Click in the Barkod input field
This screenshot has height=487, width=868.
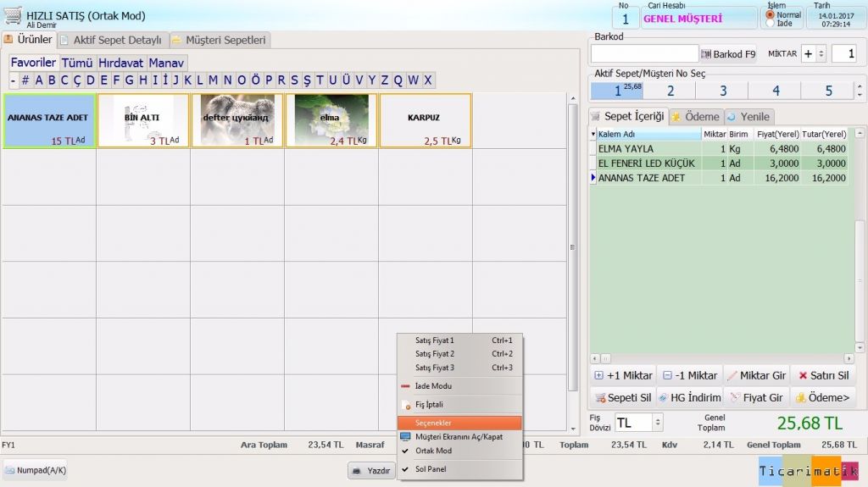644,54
